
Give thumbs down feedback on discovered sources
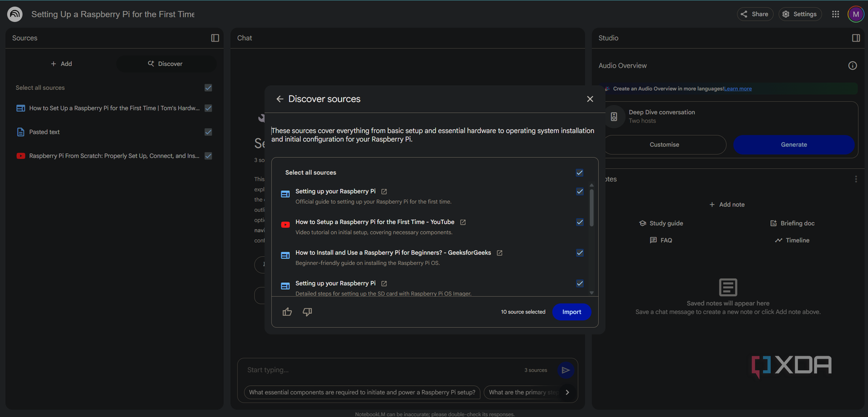(307, 312)
